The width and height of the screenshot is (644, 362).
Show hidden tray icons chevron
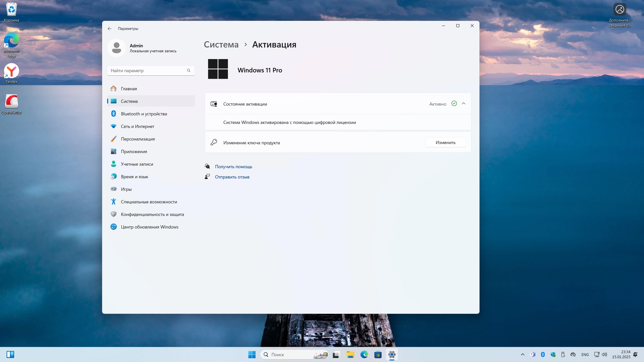(522, 354)
